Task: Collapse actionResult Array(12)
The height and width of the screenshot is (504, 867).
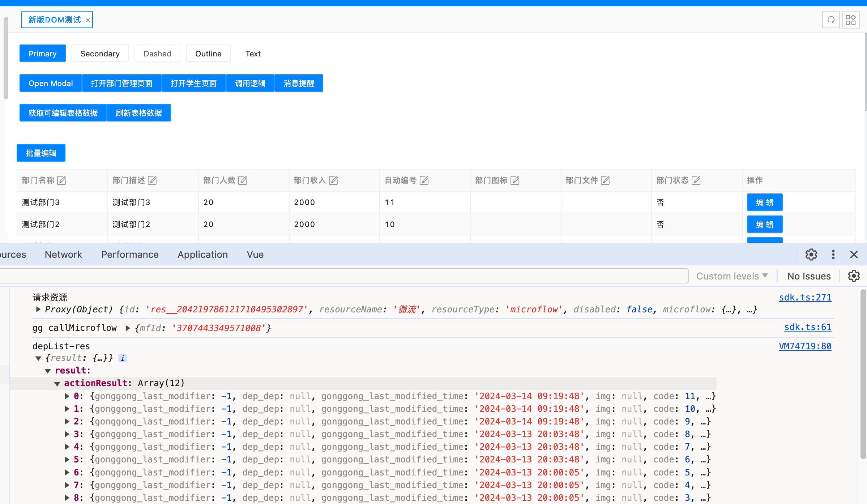Action: [57, 384]
